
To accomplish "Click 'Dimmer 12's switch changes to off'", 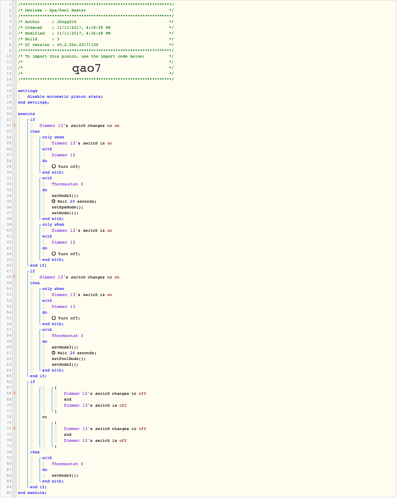I will [105, 394].
